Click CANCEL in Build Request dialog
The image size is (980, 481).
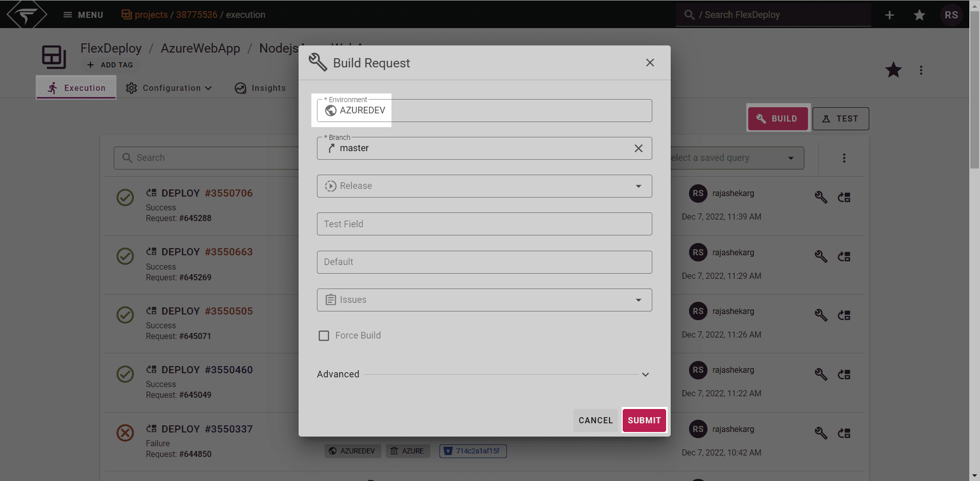pos(596,420)
